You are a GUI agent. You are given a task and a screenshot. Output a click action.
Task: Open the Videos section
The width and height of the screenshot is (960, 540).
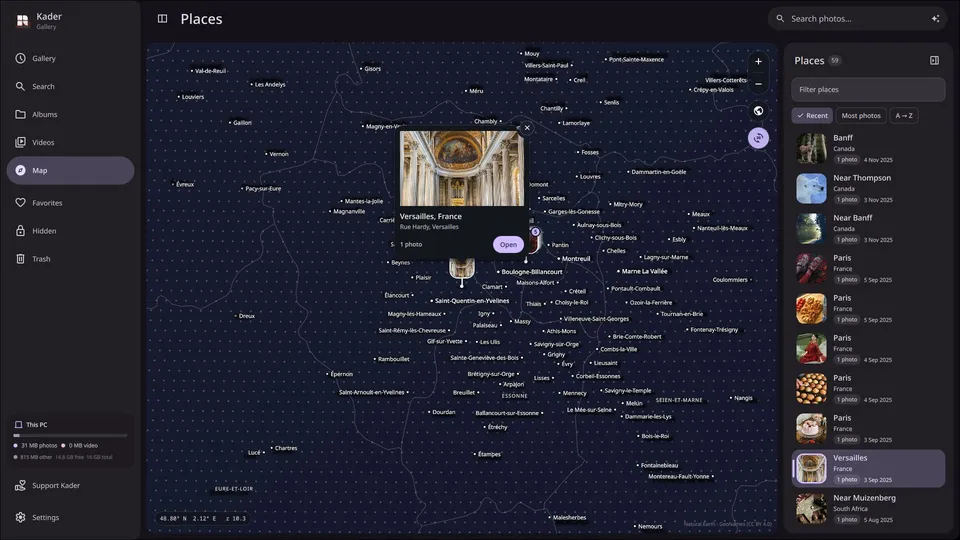click(70, 142)
